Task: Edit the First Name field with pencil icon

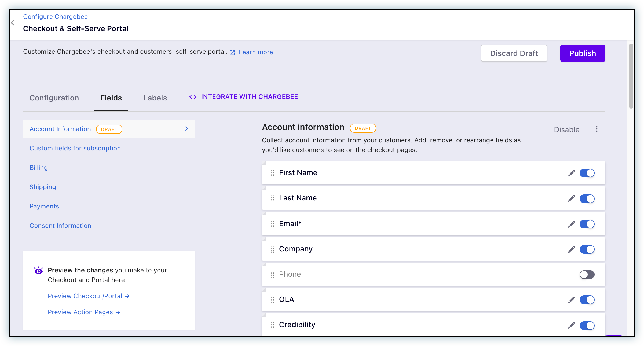Action: [x=572, y=173]
